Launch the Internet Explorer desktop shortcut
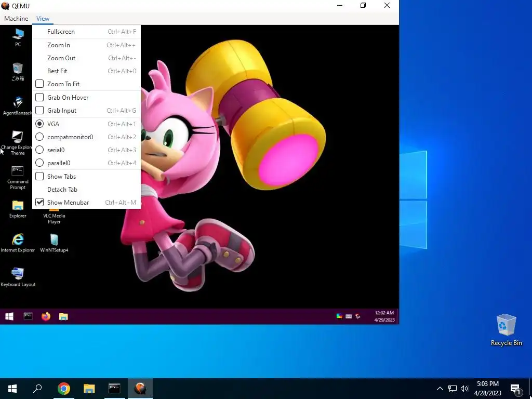The image size is (532, 399). (18, 243)
